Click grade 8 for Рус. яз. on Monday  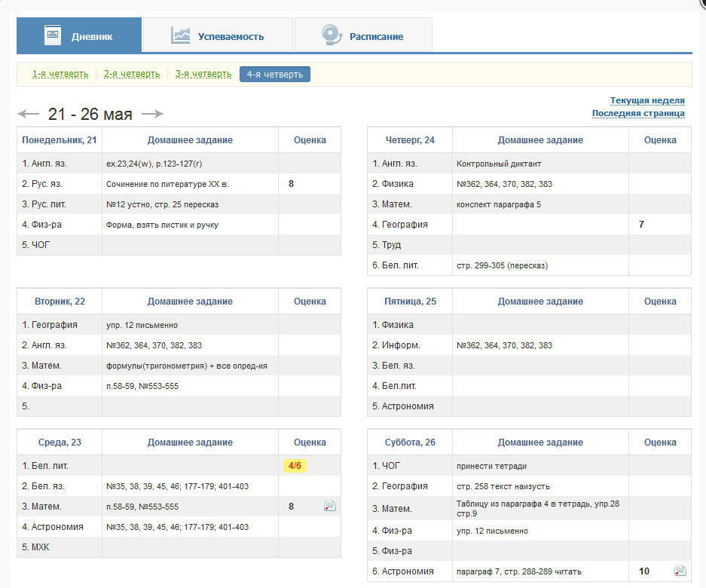[292, 184]
